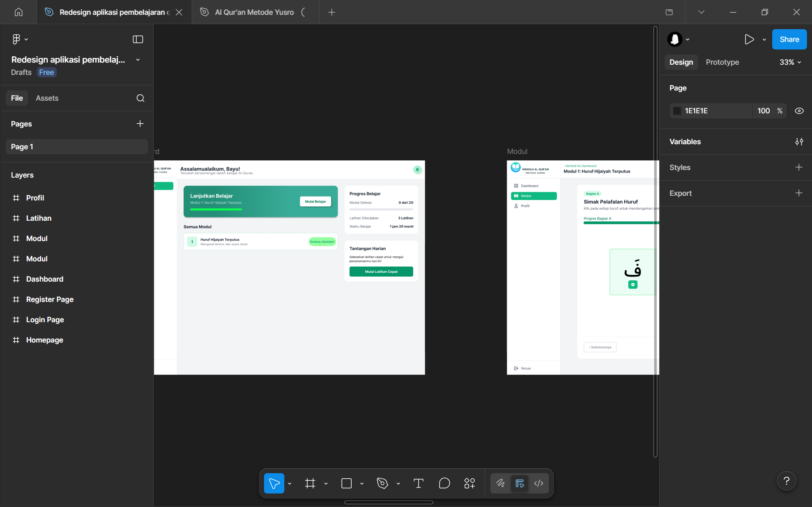Open main menu chevron beside Figma logo
This screenshot has width=812, height=507.
click(x=26, y=39)
